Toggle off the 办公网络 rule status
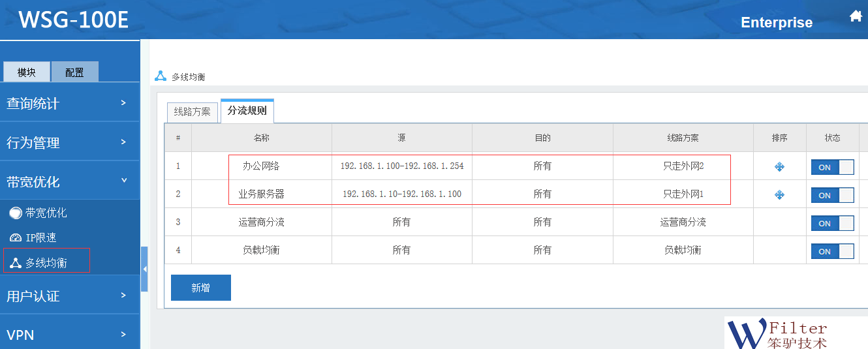Viewport: 868px width, 349px height. coord(832,167)
